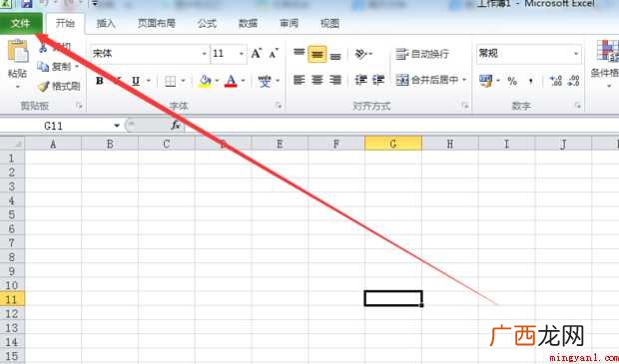Apply percent style % icon
Screen dimensions: 619x364
(x=512, y=81)
